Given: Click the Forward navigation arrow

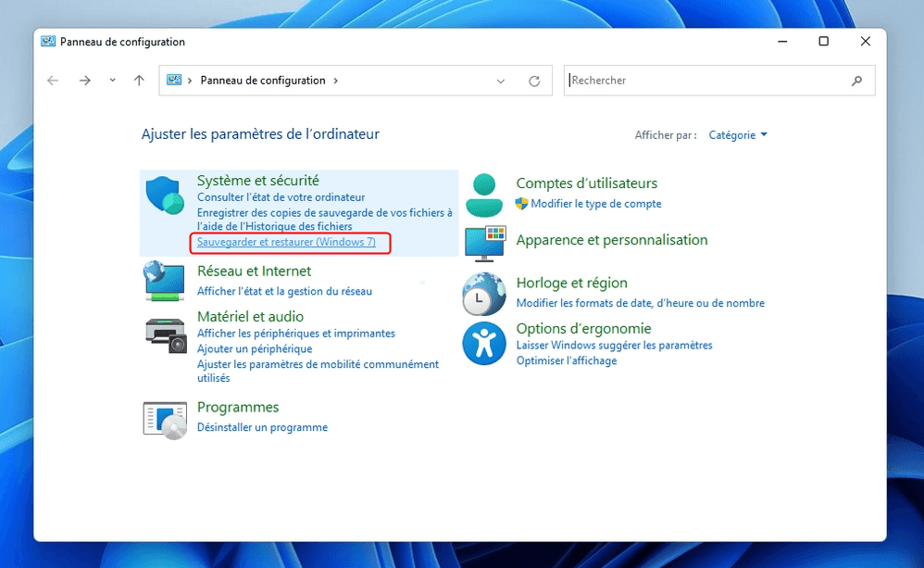Looking at the screenshot, I should pos(85,81).
